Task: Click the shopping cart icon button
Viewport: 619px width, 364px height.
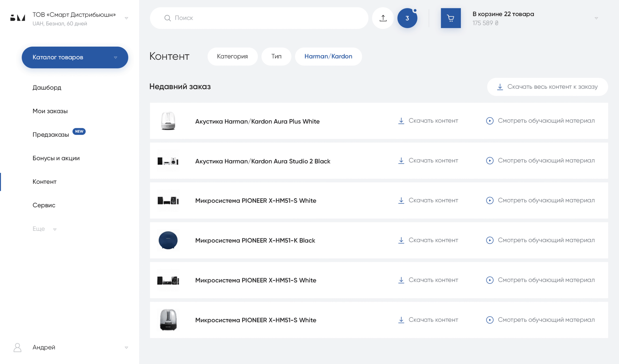Action: point(450,18)
